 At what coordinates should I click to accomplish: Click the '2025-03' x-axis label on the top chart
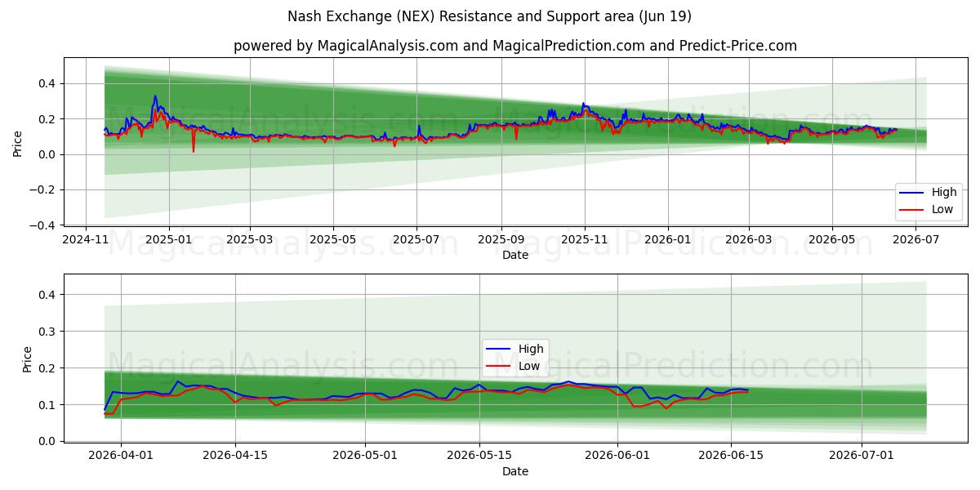(249, 240)
